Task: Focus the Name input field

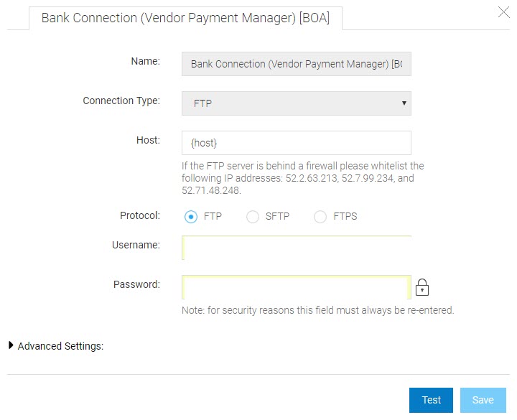Action: (x=296, y=64)
